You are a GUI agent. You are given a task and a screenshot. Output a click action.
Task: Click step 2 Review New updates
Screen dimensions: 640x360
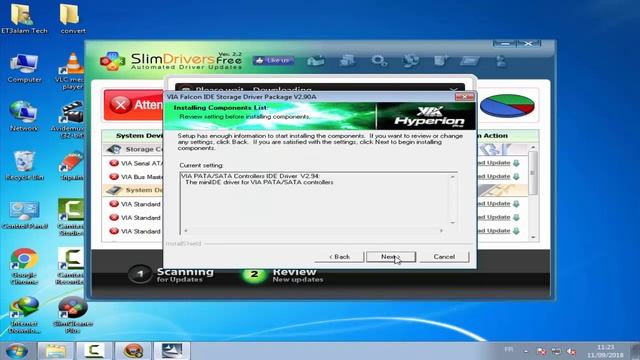(x=283, y=275)
